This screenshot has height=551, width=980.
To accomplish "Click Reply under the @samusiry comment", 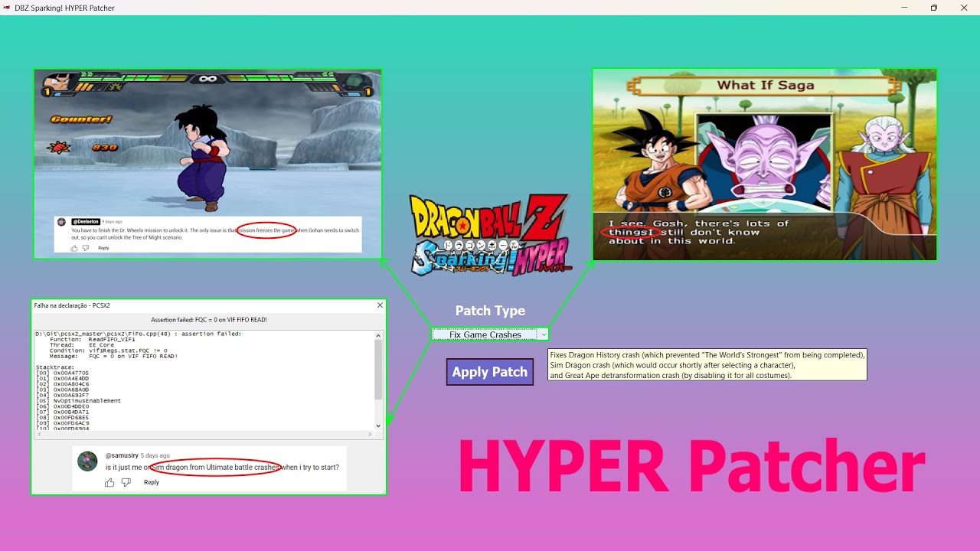I will [152, 482].
